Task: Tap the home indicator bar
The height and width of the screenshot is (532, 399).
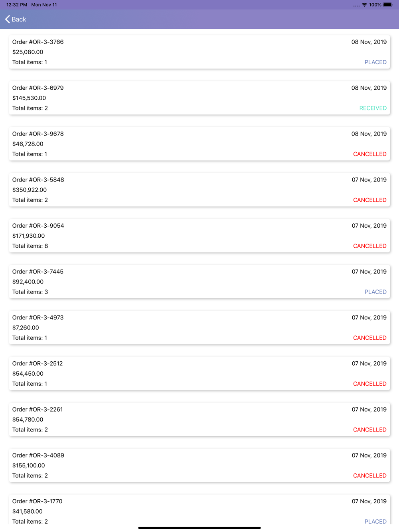Action: click(199, 528)
